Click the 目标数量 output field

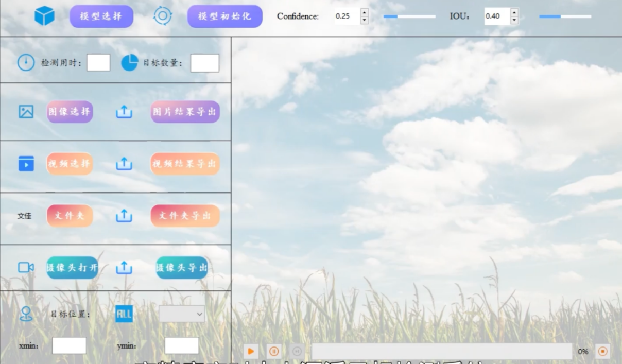(x=205, y=63)
